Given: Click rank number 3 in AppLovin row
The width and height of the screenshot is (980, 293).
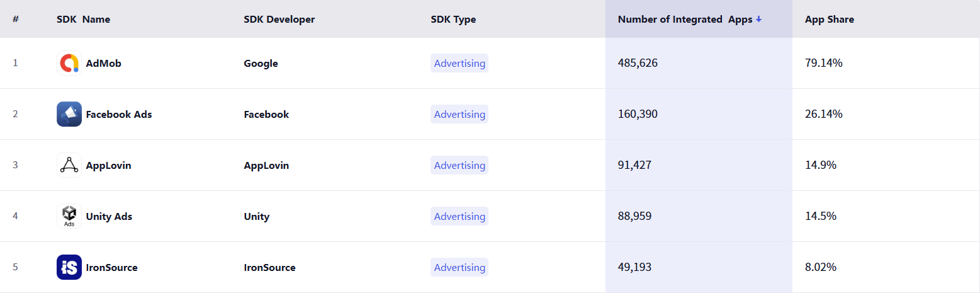Looking at the screenshot, I should click(x=15, y=165).
